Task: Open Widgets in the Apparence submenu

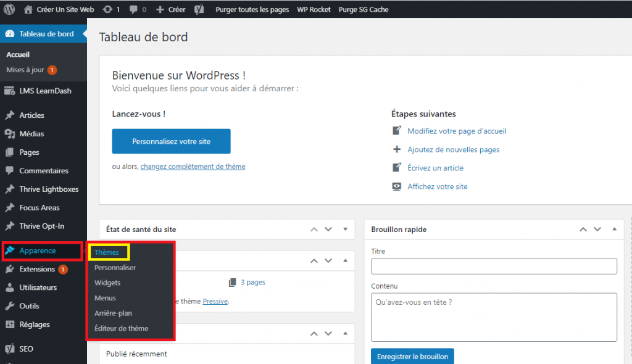Action: [107, 283]
